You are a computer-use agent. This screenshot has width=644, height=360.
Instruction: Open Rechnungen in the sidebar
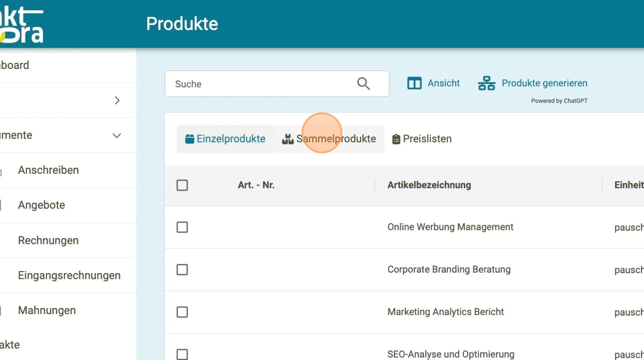click(x=48, y=240)
